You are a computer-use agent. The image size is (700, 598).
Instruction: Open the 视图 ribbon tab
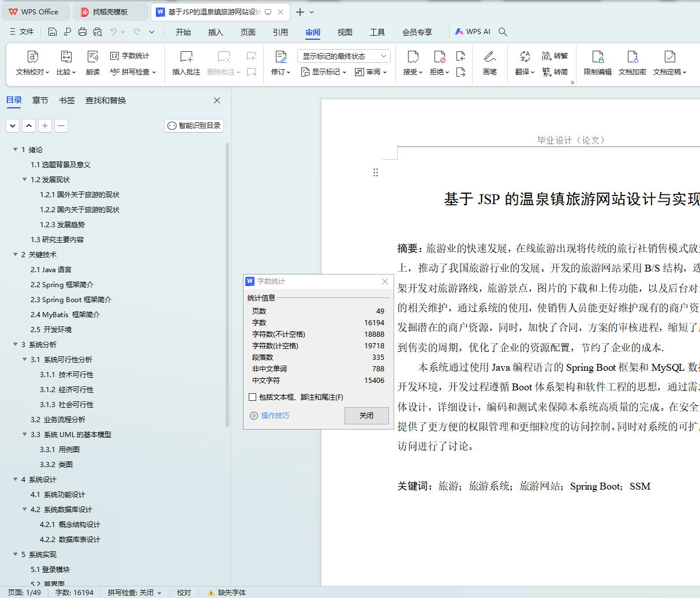(x=345, y=32)
